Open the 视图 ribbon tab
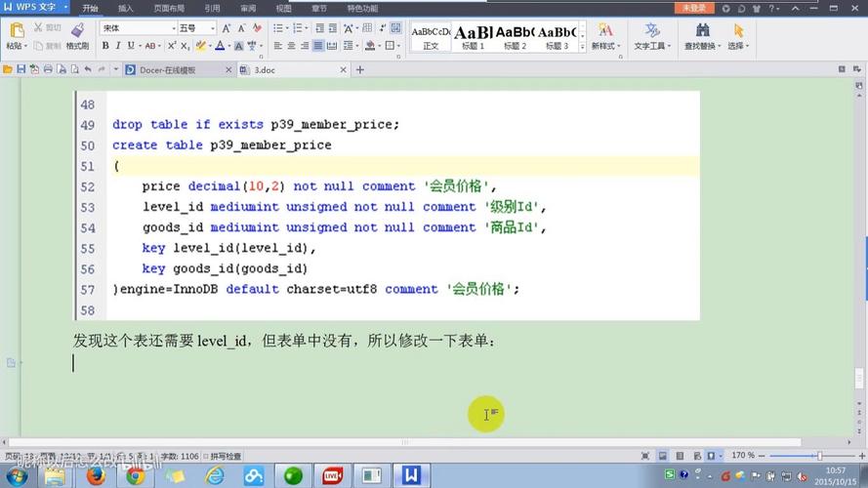The height and width of the screenshot is (488, 868). [283, 9]
